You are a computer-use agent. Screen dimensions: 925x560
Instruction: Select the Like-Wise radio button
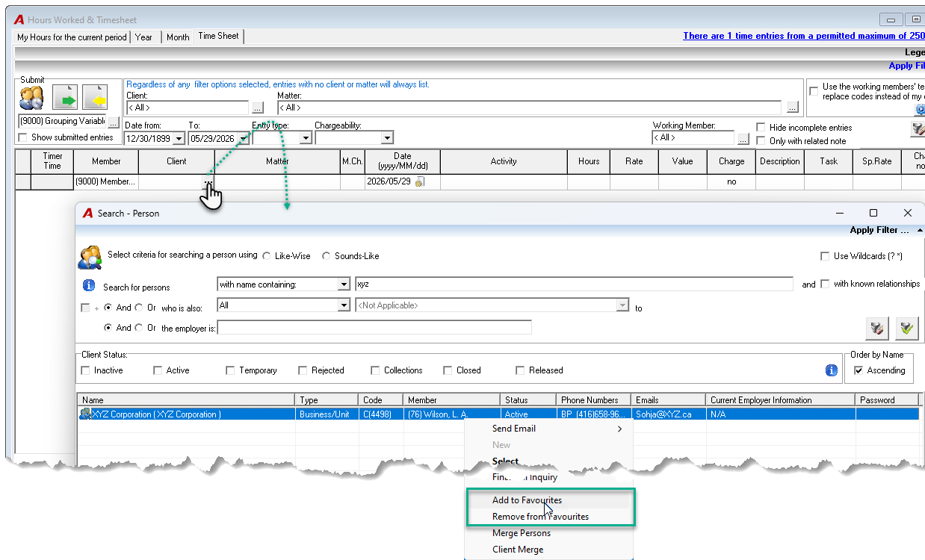click(267, 256)
